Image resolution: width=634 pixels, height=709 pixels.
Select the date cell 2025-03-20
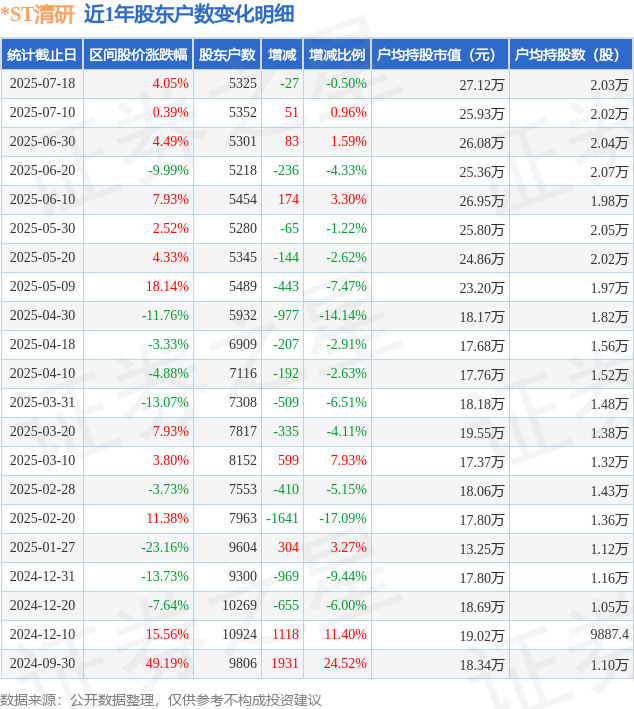click(43, 431)
